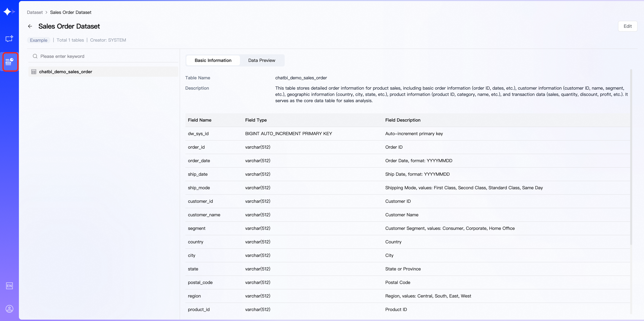Select the chatbi_demo_sales_order table item
Image resolution: width=644 pixels, height=321 pixels.
(66, 72)
